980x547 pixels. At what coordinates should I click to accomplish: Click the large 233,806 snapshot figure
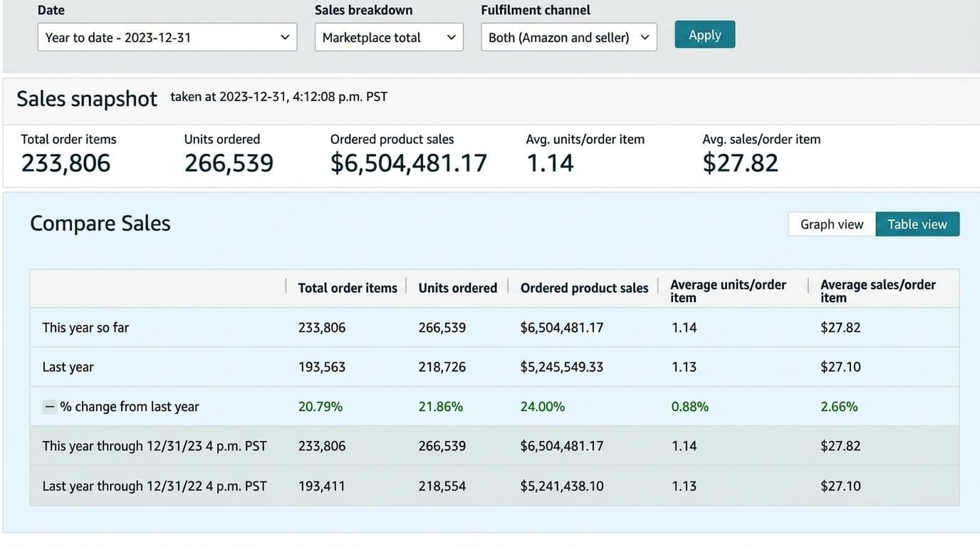pos(66,163)
